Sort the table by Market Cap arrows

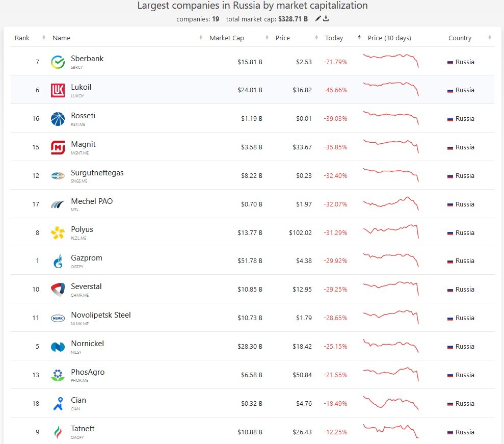267,38
